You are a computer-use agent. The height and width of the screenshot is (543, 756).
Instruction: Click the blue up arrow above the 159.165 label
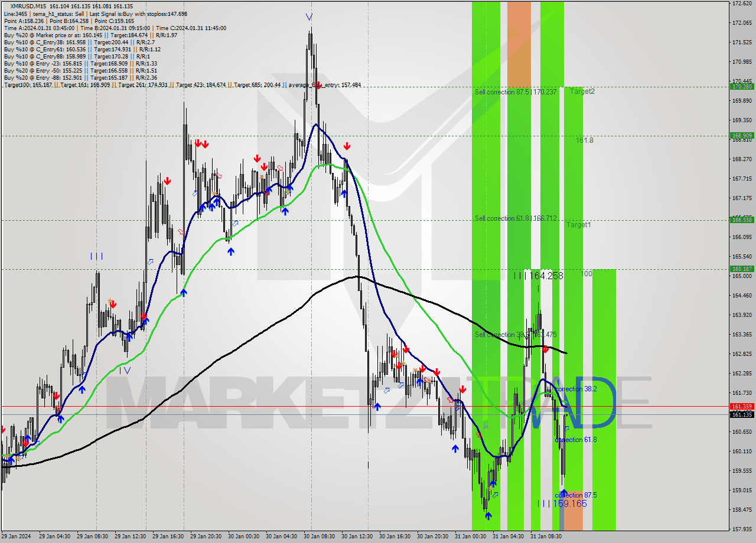pyautogui.click(x=564, y=493)
